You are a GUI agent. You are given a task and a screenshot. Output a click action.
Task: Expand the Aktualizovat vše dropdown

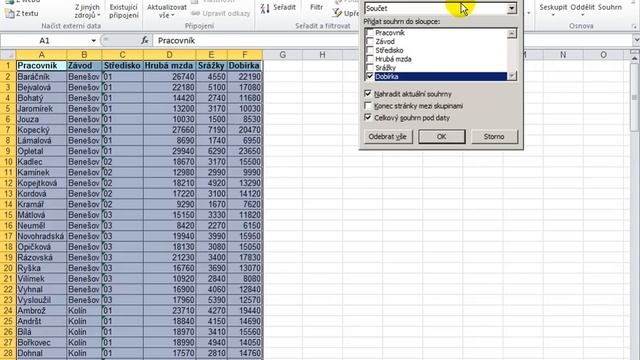tap(173, 15)
